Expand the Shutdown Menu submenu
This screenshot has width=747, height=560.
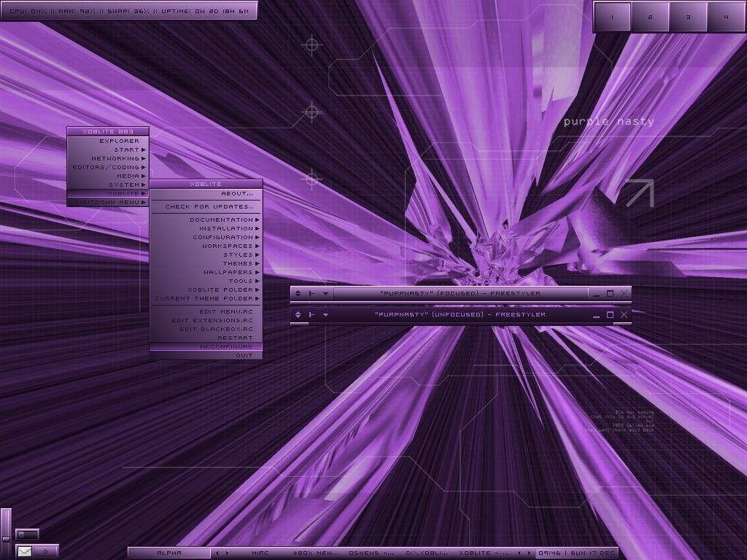point(108,203)
